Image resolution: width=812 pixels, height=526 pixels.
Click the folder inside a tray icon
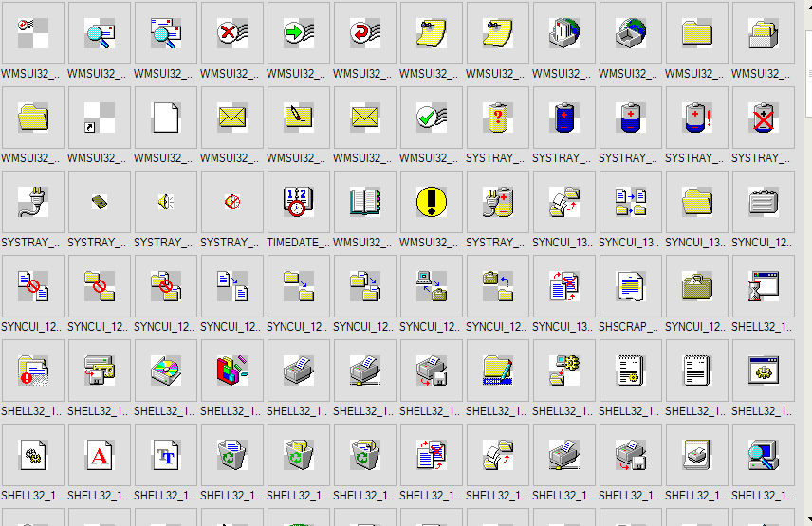(x=764, y=33)
